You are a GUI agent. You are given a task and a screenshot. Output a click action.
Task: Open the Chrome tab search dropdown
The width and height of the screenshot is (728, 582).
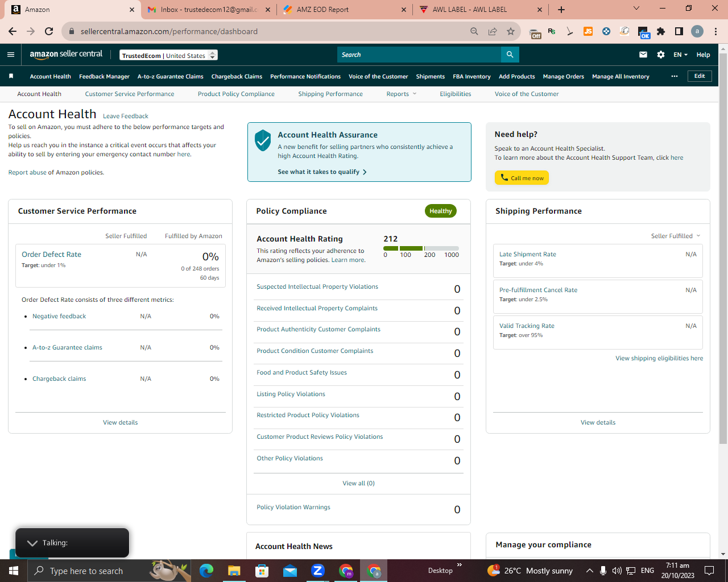click(x=636, y=9)
